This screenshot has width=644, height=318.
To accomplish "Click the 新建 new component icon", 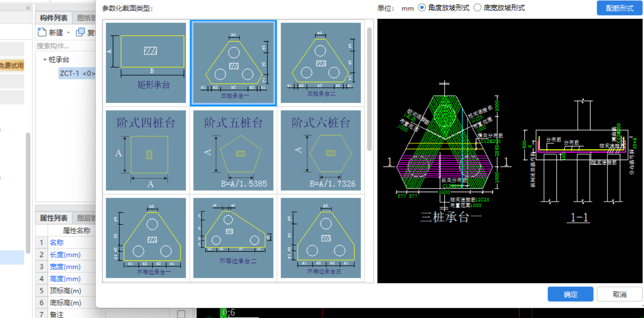I will click(42, 32).
